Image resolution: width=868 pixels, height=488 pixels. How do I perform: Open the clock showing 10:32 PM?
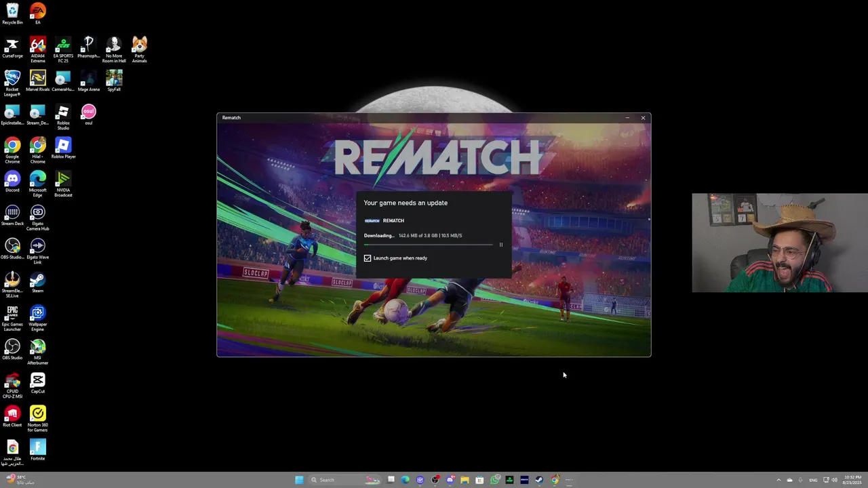[852, 480]
